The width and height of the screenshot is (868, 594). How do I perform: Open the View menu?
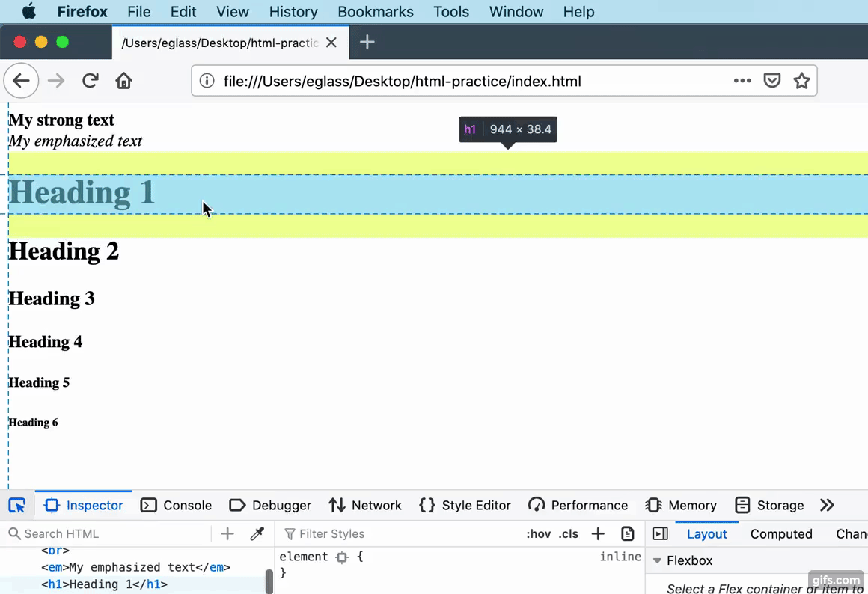coord(233,12)
